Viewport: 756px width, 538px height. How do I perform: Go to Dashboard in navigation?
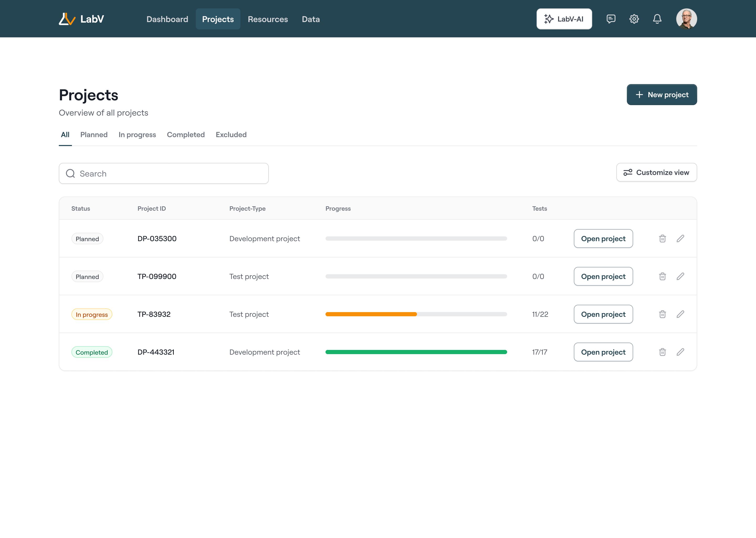coord(167,19)
